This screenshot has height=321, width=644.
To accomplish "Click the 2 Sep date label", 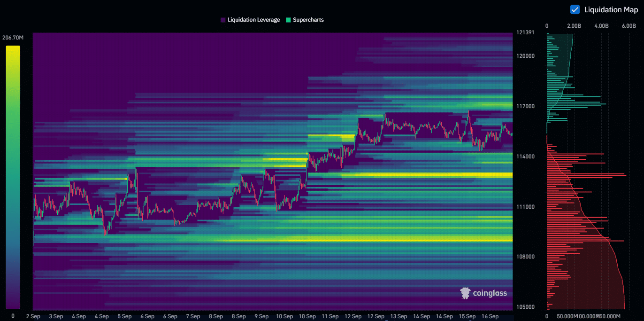I will (x=33, y=316).
